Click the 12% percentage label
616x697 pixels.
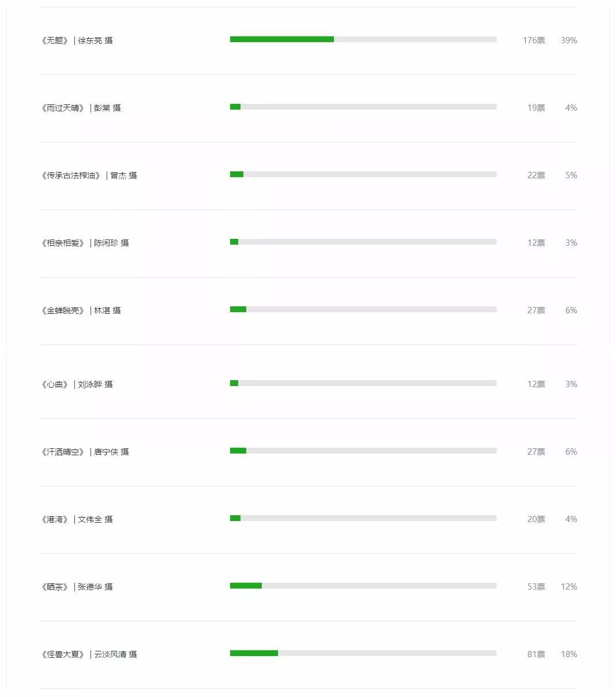pyautogui.click(x=569, y=587)
